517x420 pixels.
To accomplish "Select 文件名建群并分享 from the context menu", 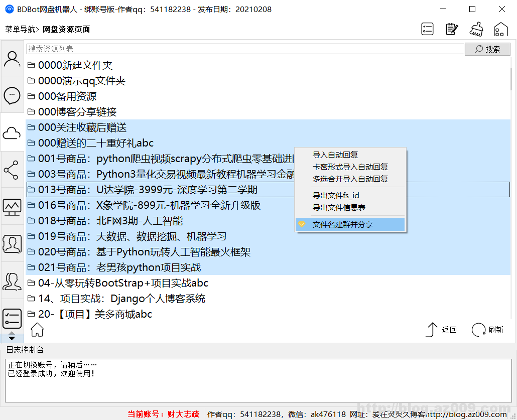I will click(350, 224).
